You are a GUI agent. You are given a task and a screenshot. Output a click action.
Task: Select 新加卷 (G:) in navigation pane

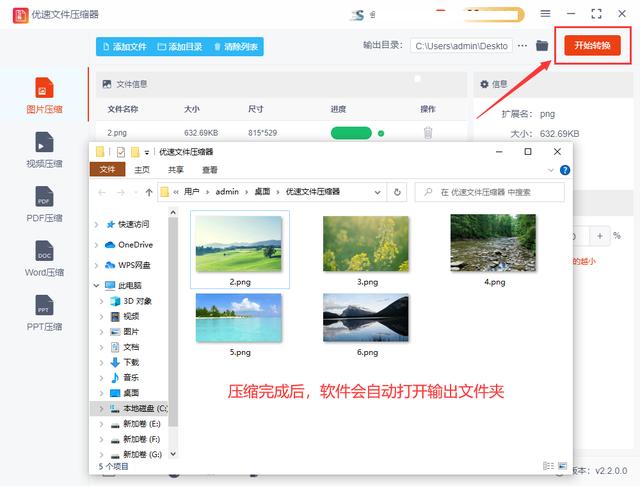(142, 454)
